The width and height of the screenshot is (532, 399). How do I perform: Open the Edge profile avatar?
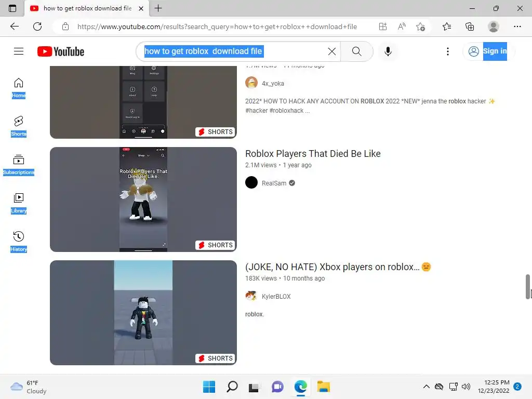point(494,26)
